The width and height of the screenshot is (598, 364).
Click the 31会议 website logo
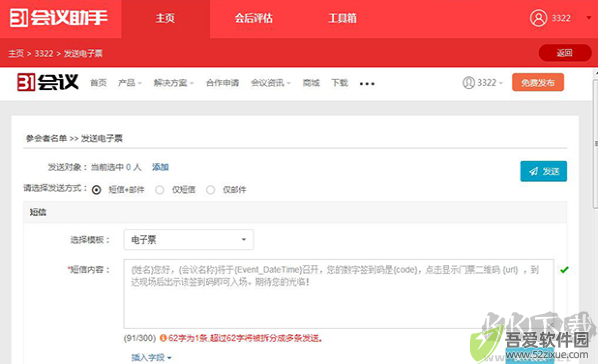pos(48,82)
